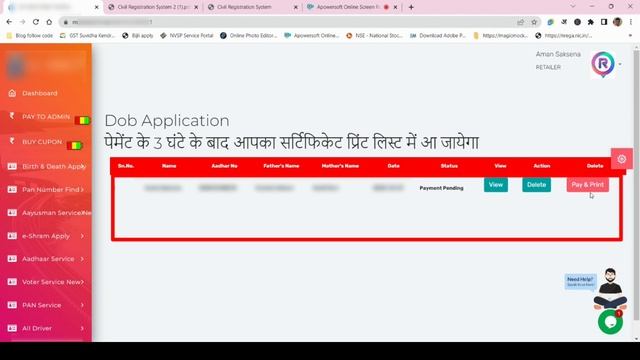Expand PAN Service menu chevron
The width and height of the screenshot is (640, 360).
[82, 305]
